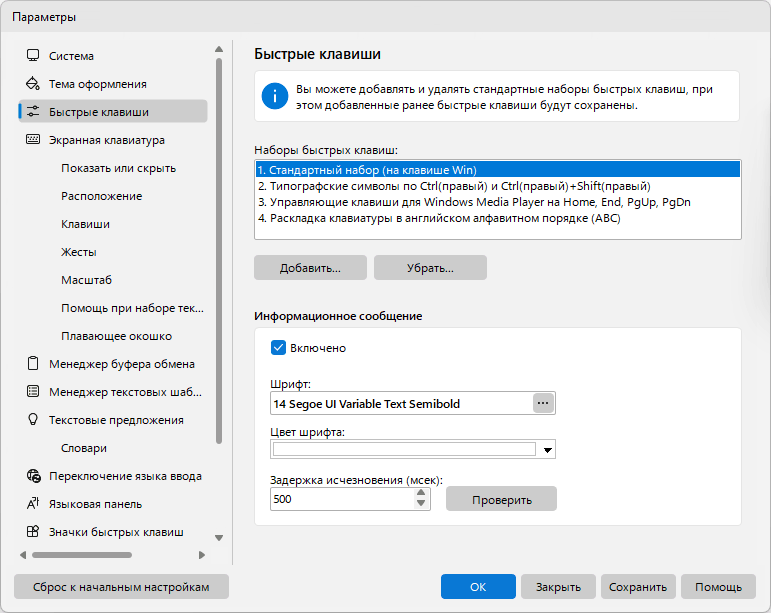771x613 pixels.
Task: Open the Плавающее окошко subsection
Action: tap(116, 336)
